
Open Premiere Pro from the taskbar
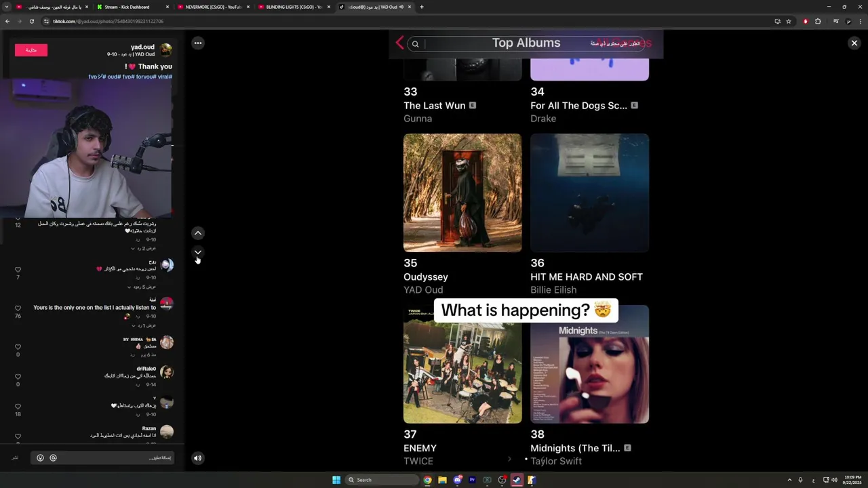472,480
